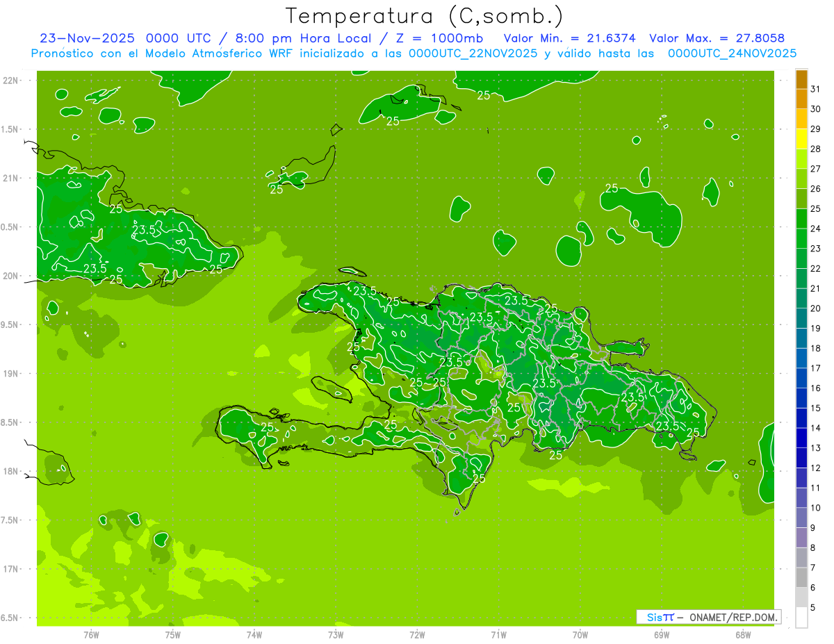Click the "17N" latitude axis label
The image size is (834, 644).
[x=10, y=569]
